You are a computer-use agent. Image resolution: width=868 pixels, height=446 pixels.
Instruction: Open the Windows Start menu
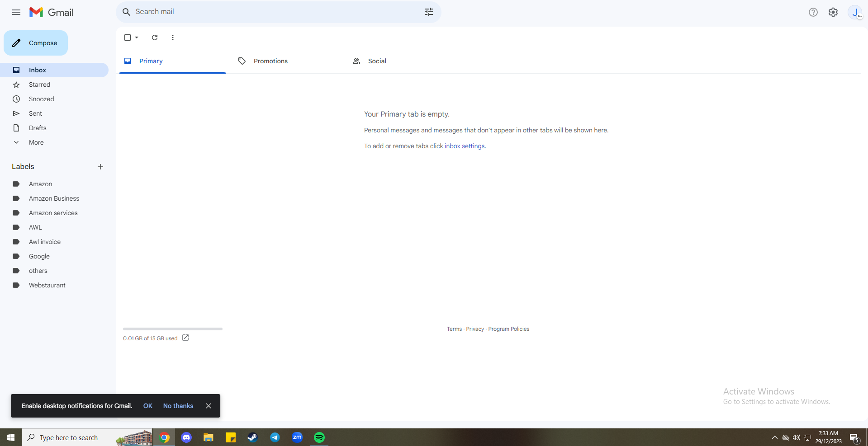click(x=11, y=437)
